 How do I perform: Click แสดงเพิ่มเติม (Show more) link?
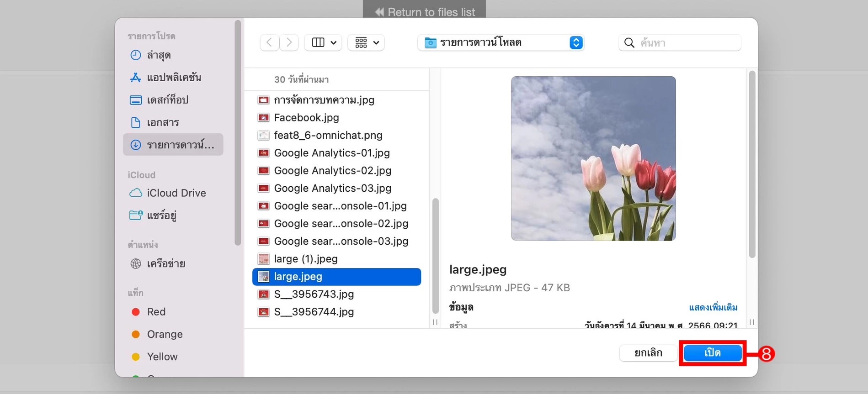713,308
